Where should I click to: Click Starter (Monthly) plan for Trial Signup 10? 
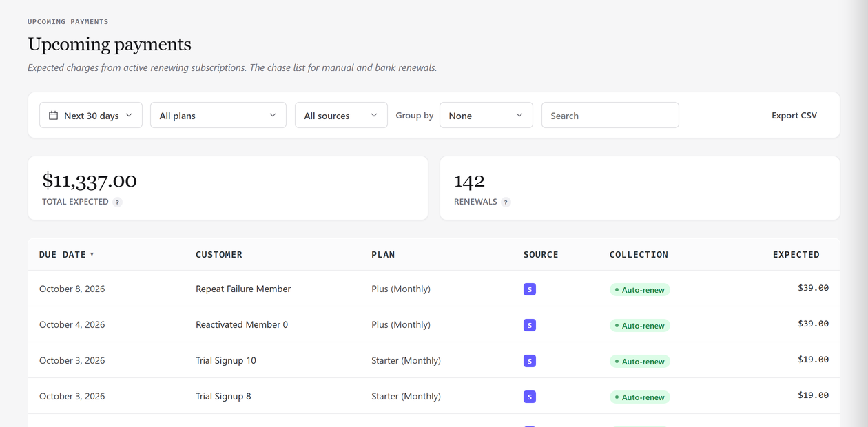pyautogui.click(x=406, y=360)
